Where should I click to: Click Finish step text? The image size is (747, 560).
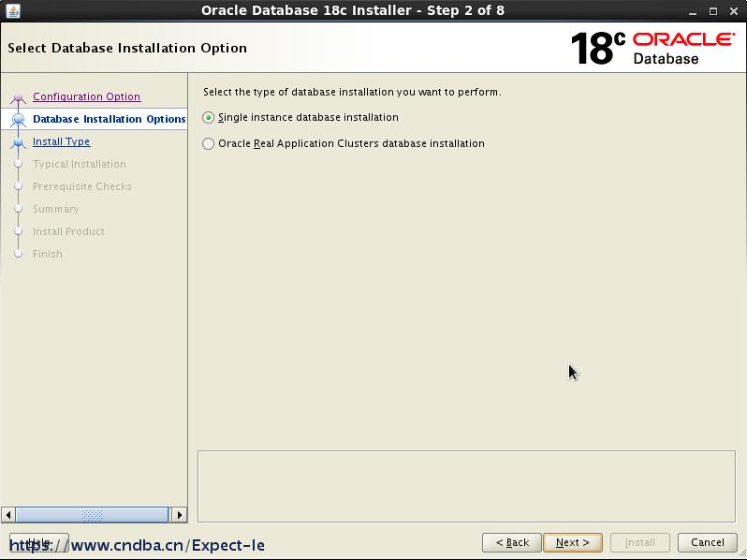(48, 254)
